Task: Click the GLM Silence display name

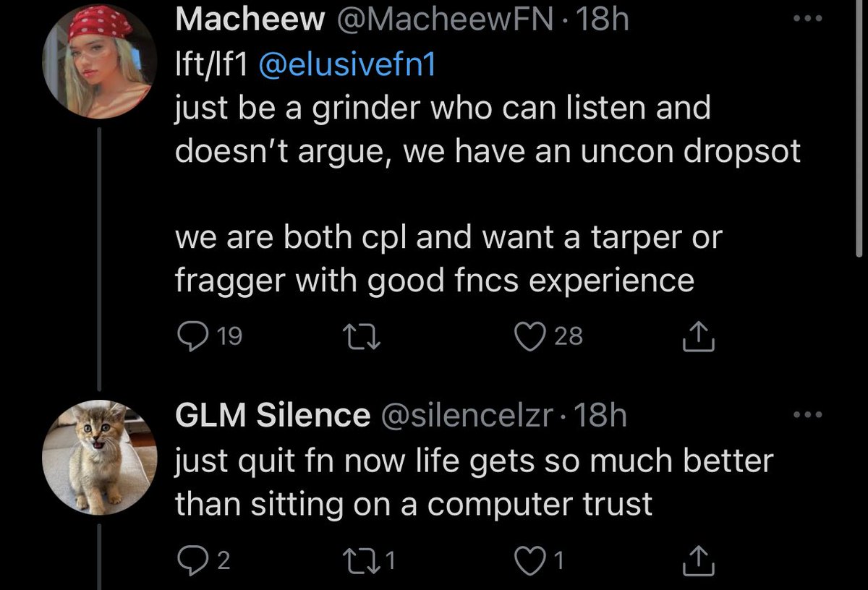Action: [273, 416]
